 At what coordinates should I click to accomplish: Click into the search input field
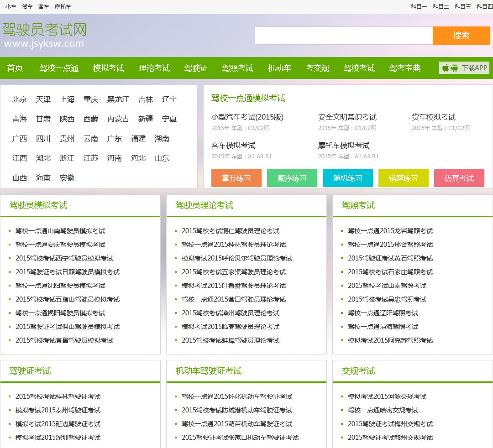pos(343,36)
